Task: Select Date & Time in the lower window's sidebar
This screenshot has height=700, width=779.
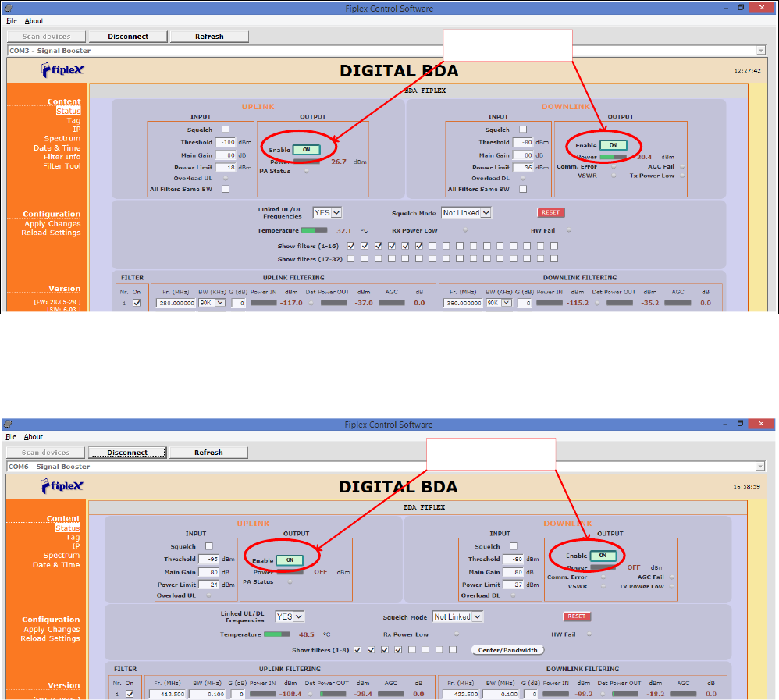Action: [x=56, y=565]
